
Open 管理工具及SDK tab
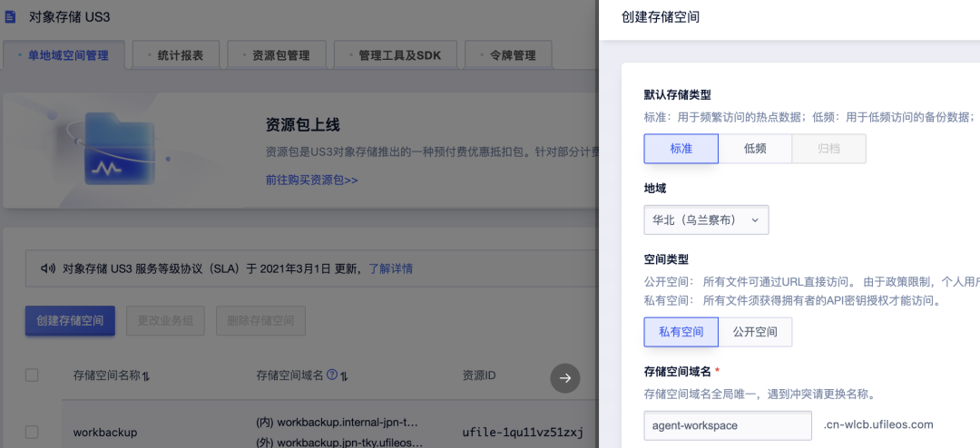[395, 55]
